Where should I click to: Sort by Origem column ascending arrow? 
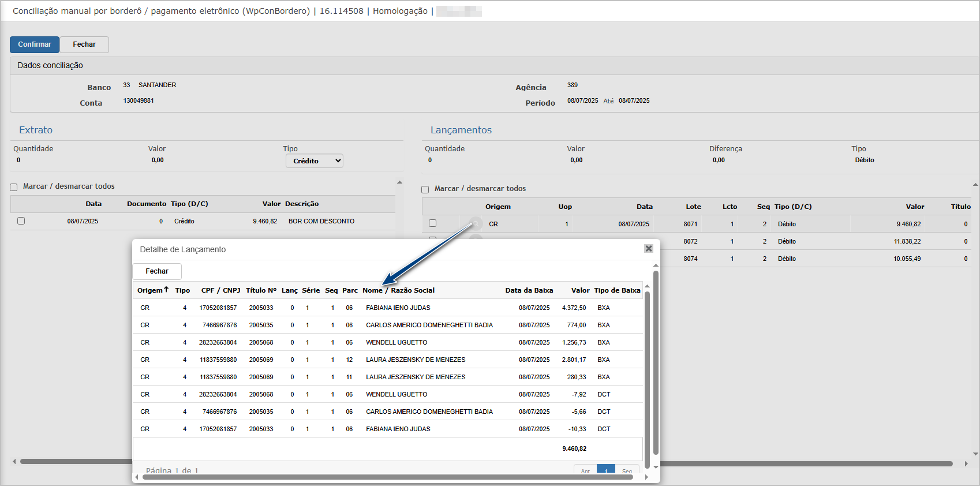click(x=166, y=290)
